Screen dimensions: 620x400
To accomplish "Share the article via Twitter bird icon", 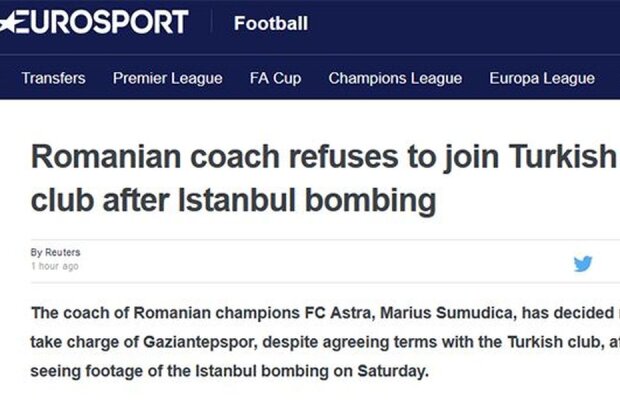I will (583, 264).
